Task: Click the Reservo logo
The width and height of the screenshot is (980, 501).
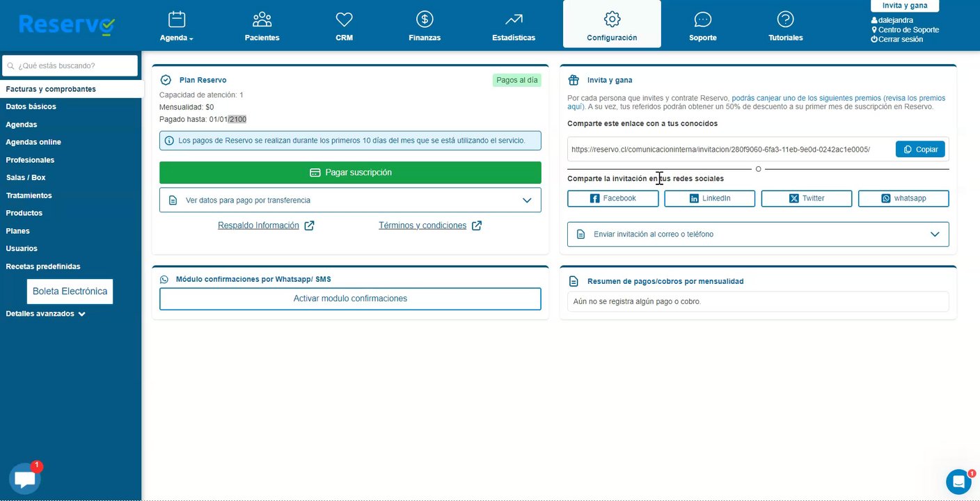Action: 67,25
